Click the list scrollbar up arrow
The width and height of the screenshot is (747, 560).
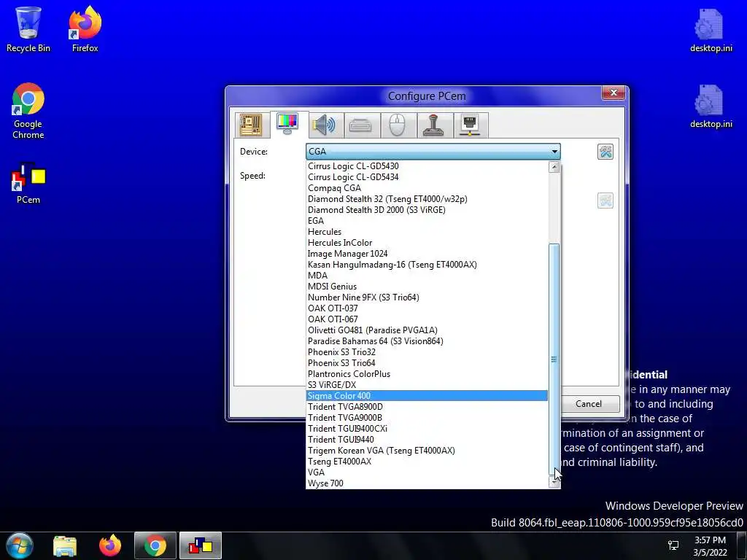554,167
